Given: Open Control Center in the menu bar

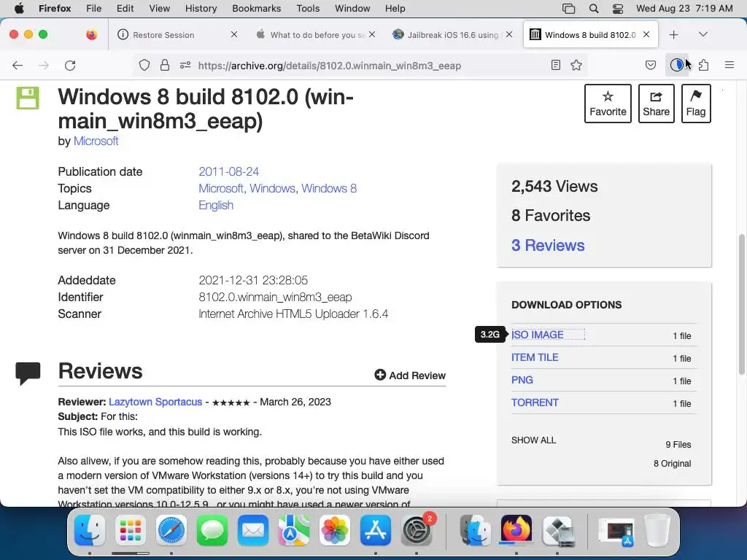Looking at the screenshot, I should (618, 8).
